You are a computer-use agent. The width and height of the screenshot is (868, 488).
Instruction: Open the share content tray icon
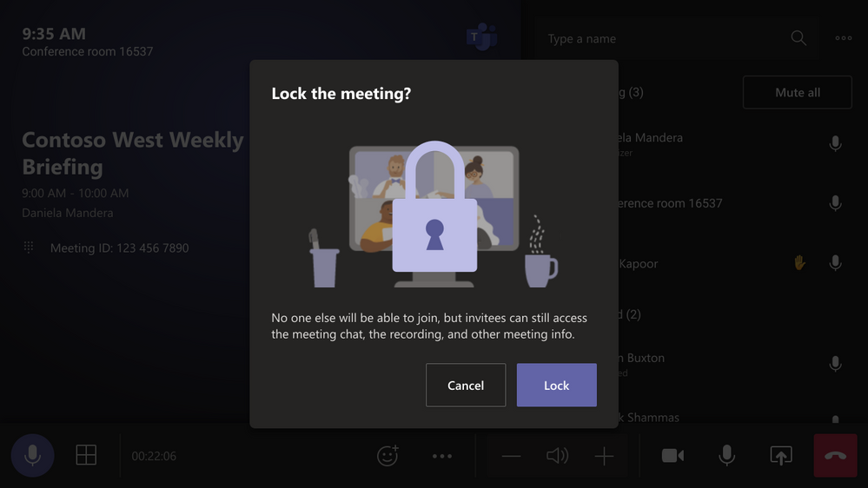[x=781, y=455]
